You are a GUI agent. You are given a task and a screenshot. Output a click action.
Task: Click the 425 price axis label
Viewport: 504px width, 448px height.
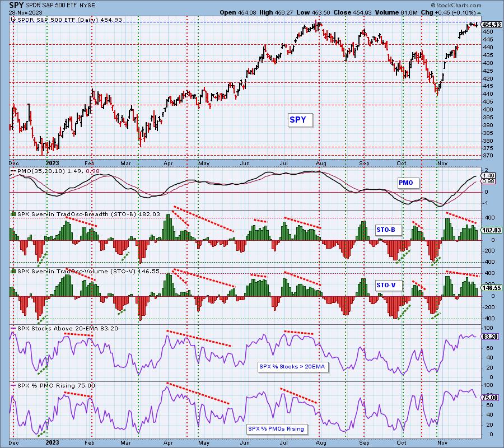point(488,71)
